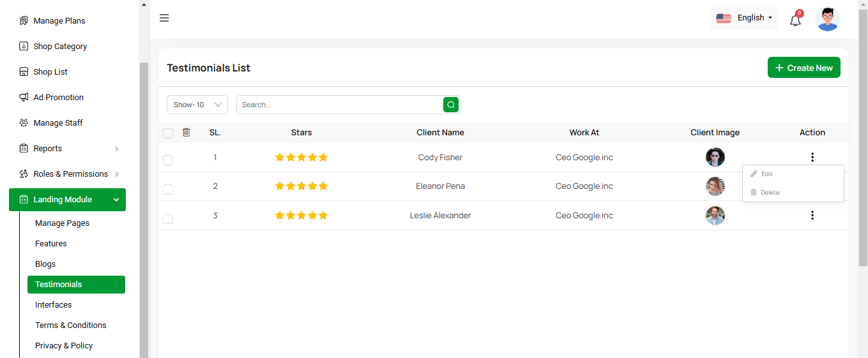Open the notifications bell
The width and height of the screenshot is (868, 358).
click(795, 20)
